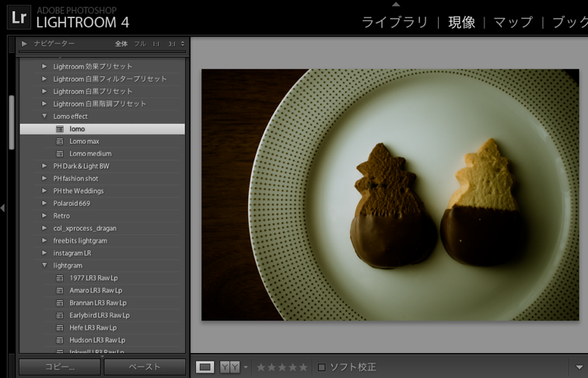
Task: Switch to 現像 module
Action: click(x=462, y=23)
